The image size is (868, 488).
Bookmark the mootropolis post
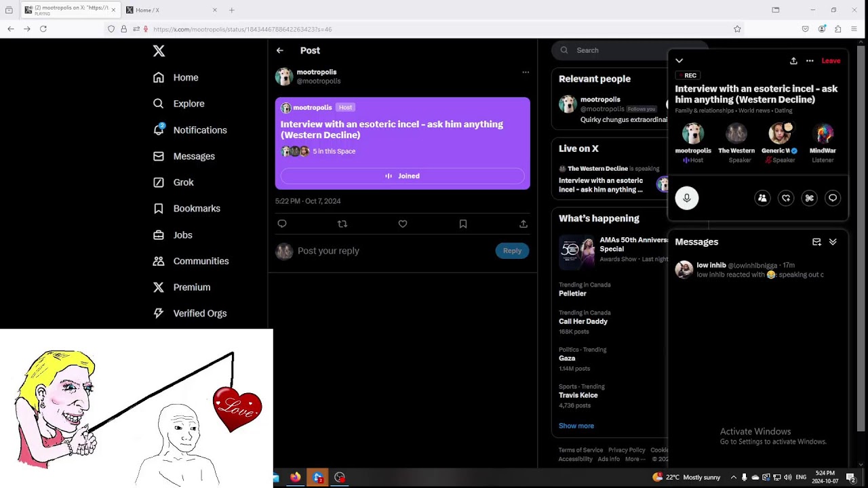(463, 224)
